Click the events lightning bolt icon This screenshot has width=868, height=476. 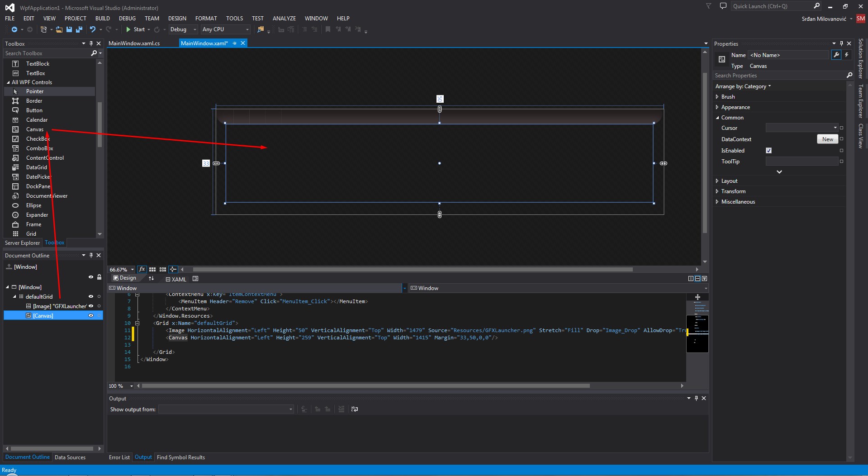(846, 55)
